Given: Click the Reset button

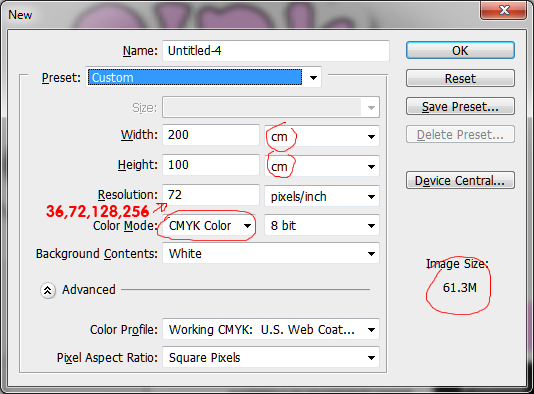Looking at the screenshot, I should (x=460, y=78).
